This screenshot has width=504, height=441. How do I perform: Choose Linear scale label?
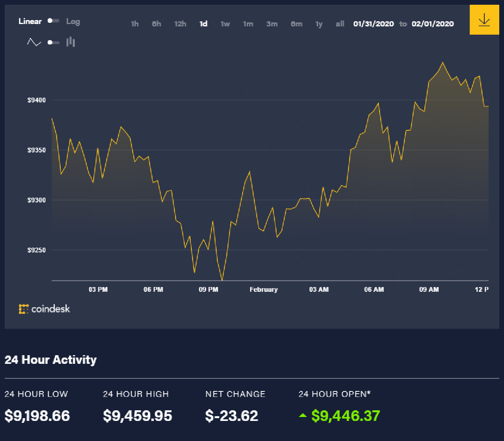point(30,21)
